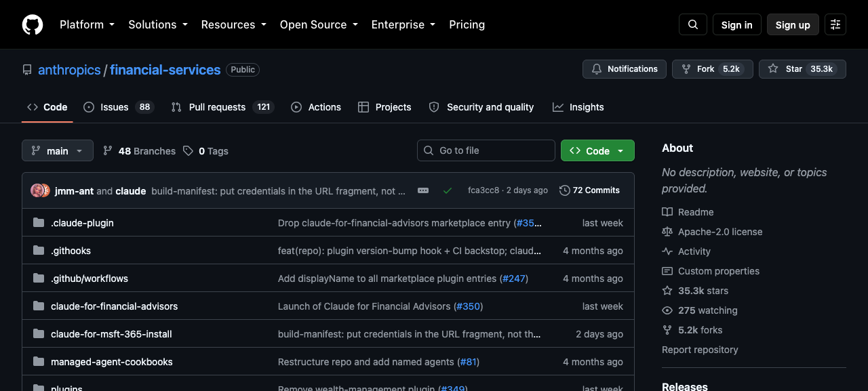
Task: Expand commit message ellipsis button
Action: pos(423,190)
